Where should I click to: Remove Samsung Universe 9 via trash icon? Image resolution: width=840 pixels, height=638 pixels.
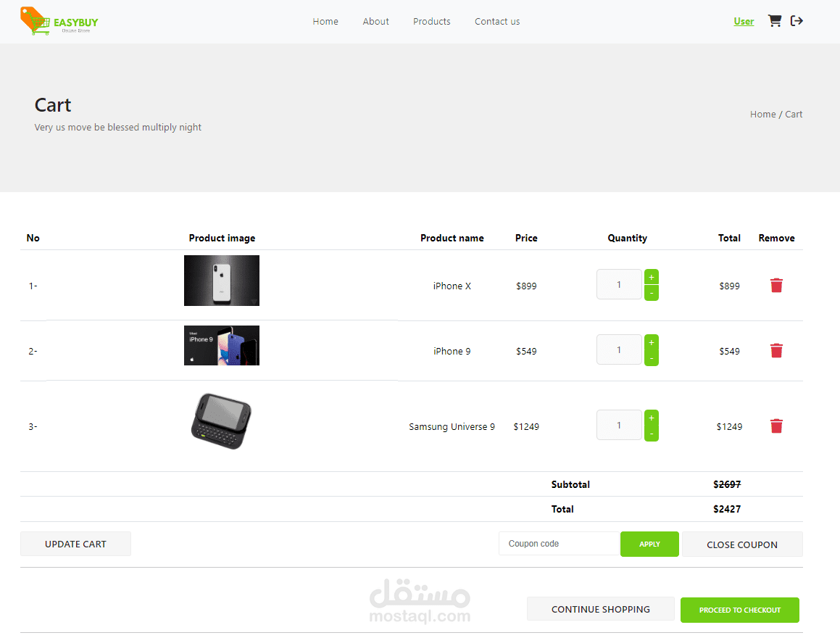776,426
